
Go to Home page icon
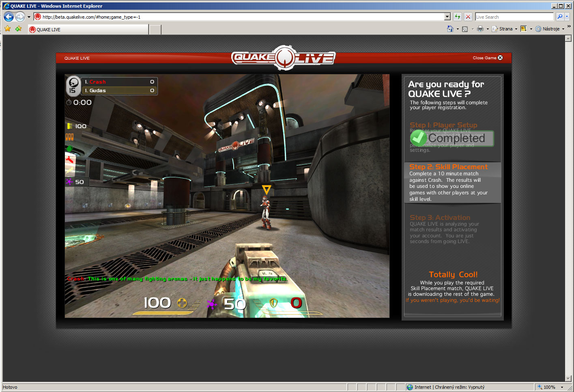point(450,29)
